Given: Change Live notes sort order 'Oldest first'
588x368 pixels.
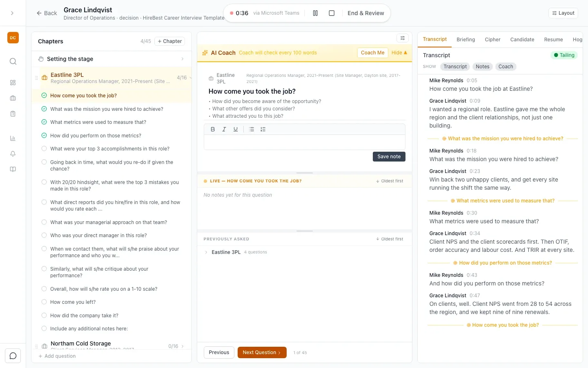Looking at the screenshot, I should (x=390, y=181).
